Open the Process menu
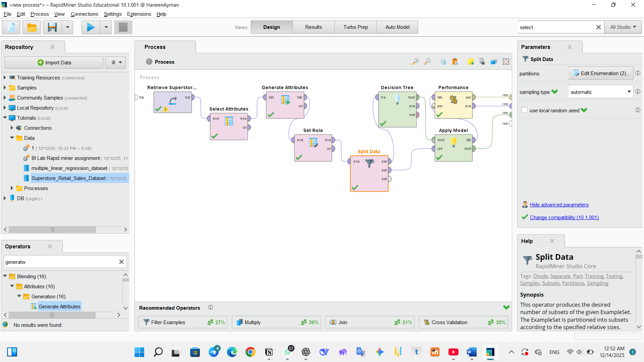Image resolution: width=644 pixels, height=362 pixels. point(40,14)
